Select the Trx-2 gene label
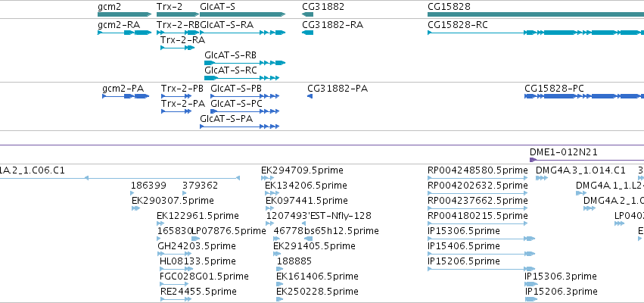 (170, 7)
